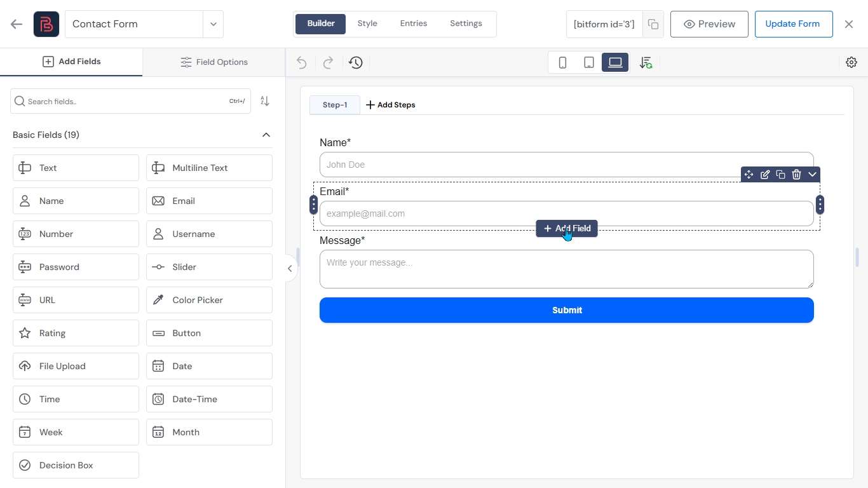Add a Month field
This screenshot has height=488, width=868.
(x=209, y=432)
